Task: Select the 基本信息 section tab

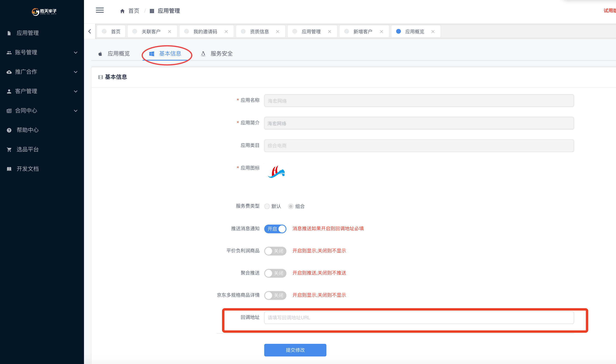Action: point(165,54)
